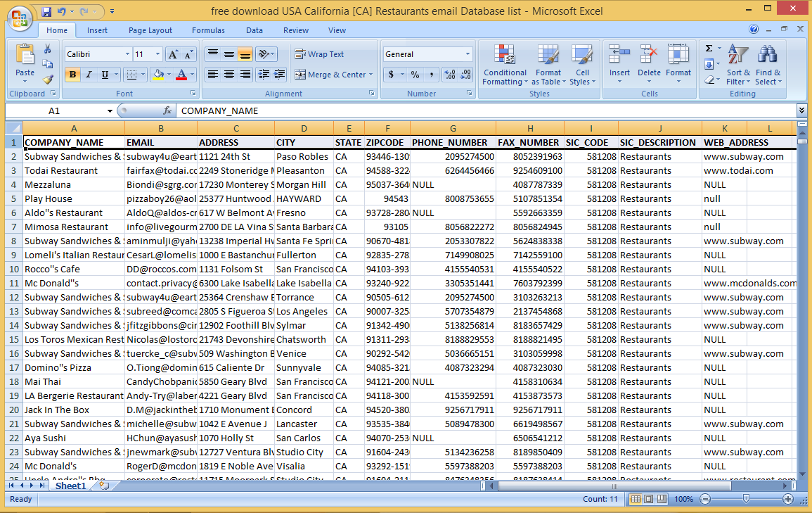Apply Percent Style format
812x513 pixels.
(x=415, y=75)
